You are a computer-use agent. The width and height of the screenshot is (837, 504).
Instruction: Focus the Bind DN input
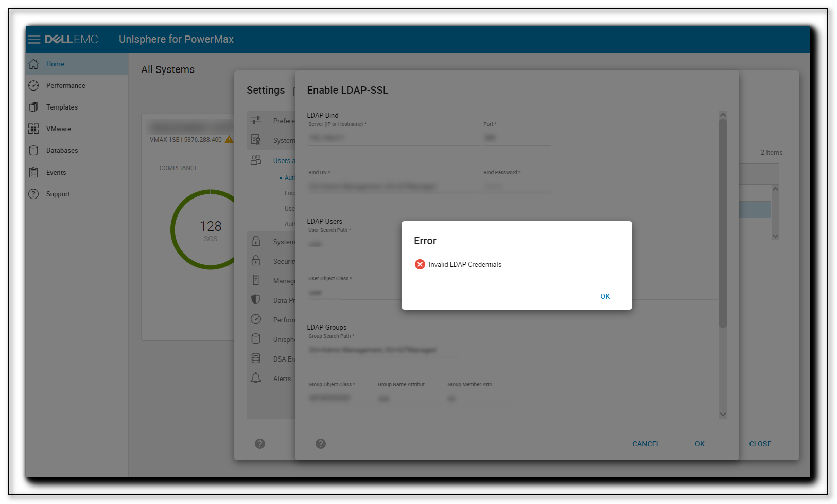click(x=394, y=186)
